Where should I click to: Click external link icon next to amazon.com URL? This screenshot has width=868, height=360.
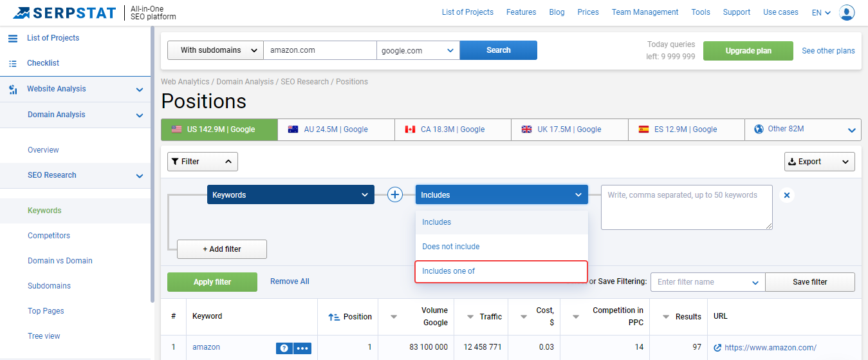(x=717, y=348)
